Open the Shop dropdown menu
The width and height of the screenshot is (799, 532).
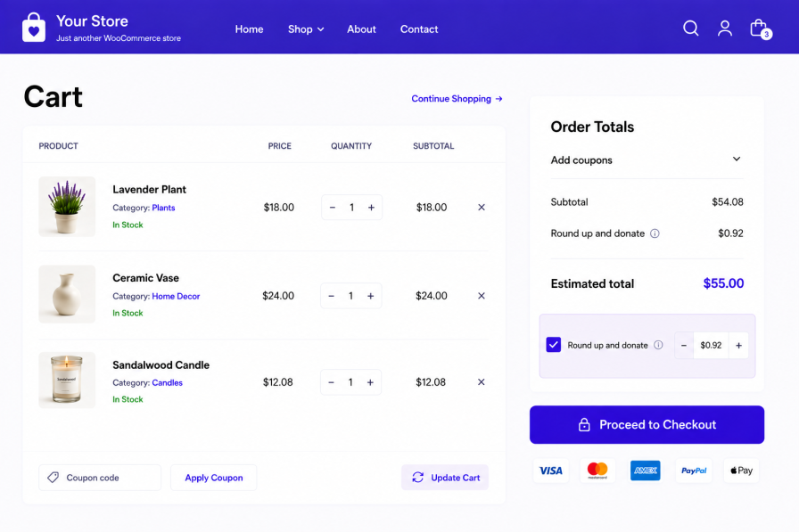point(306,29)
